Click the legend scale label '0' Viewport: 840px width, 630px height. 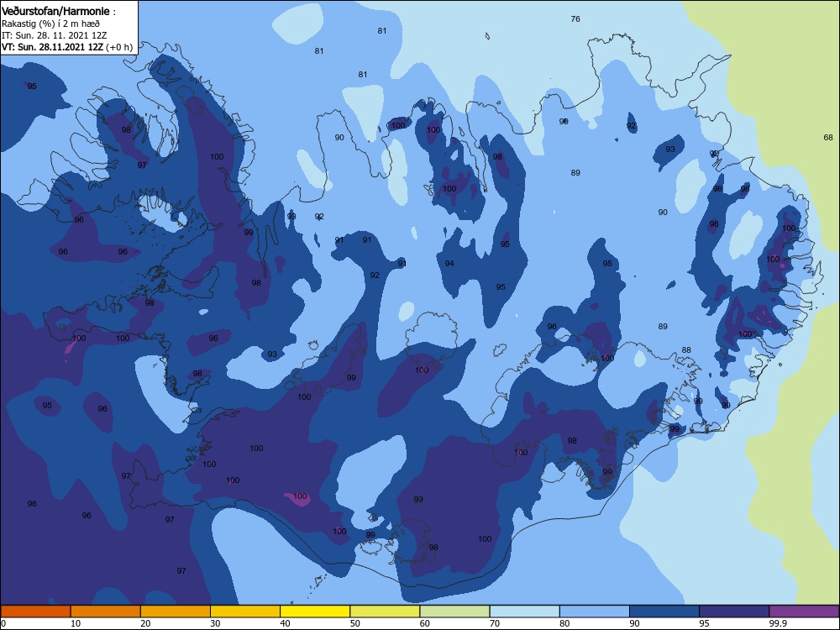tap(3, 623)
